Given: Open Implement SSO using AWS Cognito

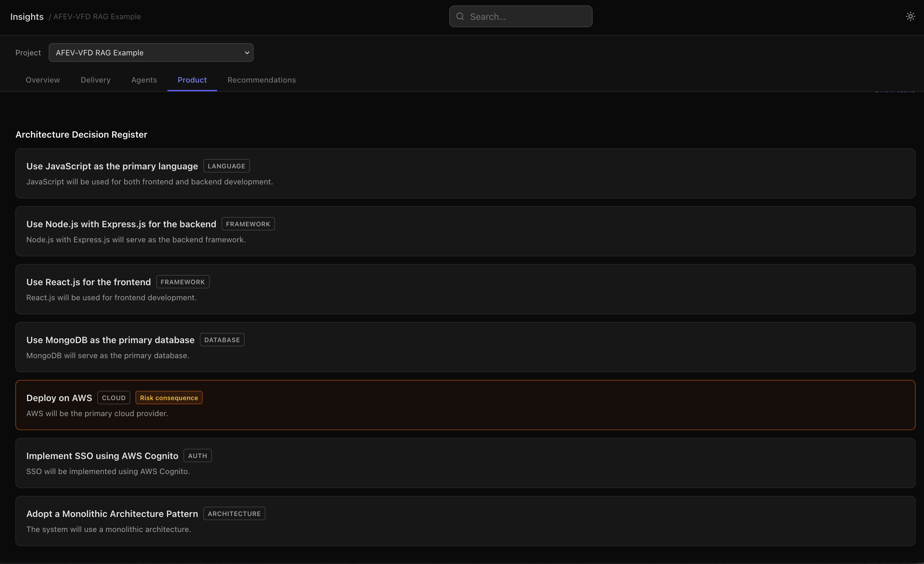Looking at the screenshot, I should coord(466,463).
